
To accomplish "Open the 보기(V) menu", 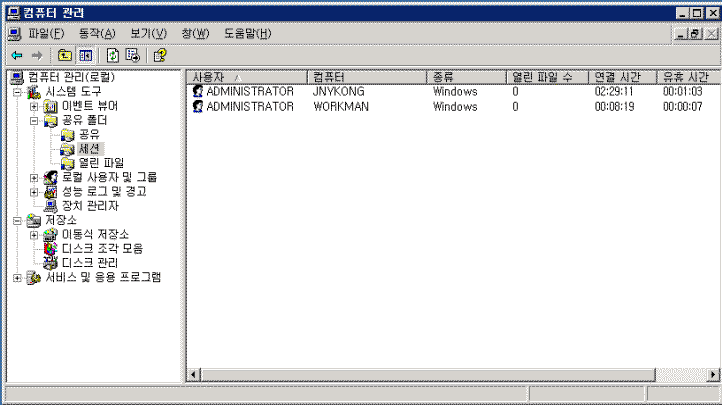I will 148,34.
